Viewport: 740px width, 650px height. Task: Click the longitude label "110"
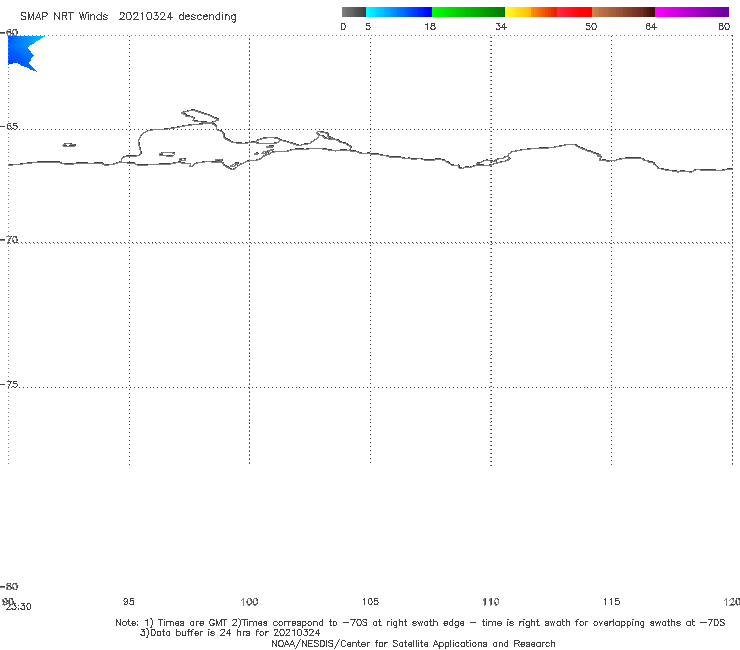point(491,601)
